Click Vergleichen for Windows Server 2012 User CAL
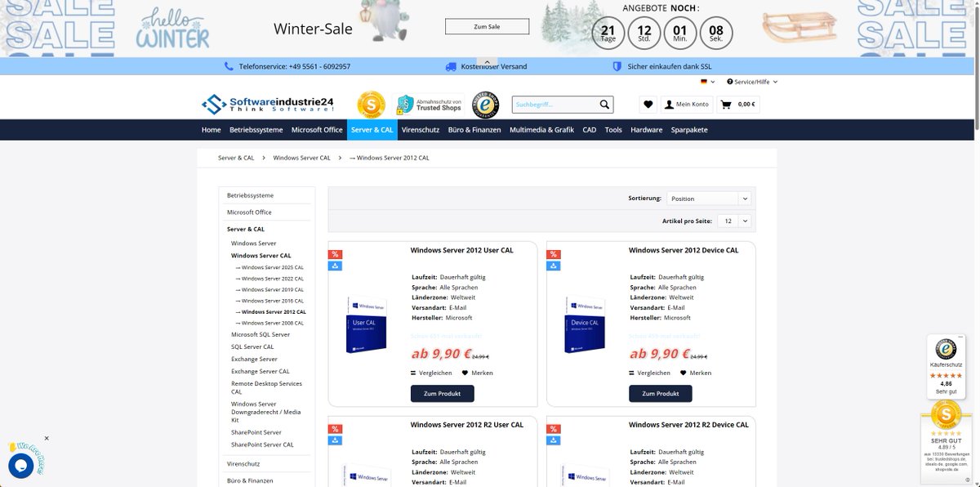 pyautogui.click(x=431, y=373)
